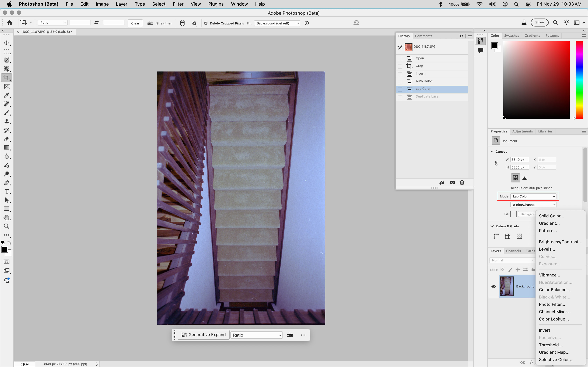588x367 pixels.
Task: Open the 8 Bits/Channel dropdown
Action: pyautogui.click(x=533, y=204)
